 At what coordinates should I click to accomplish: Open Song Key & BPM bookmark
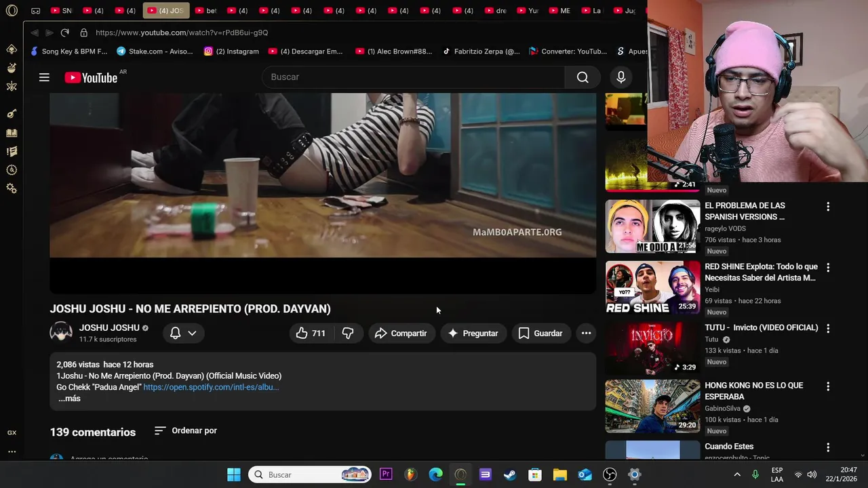68,51
